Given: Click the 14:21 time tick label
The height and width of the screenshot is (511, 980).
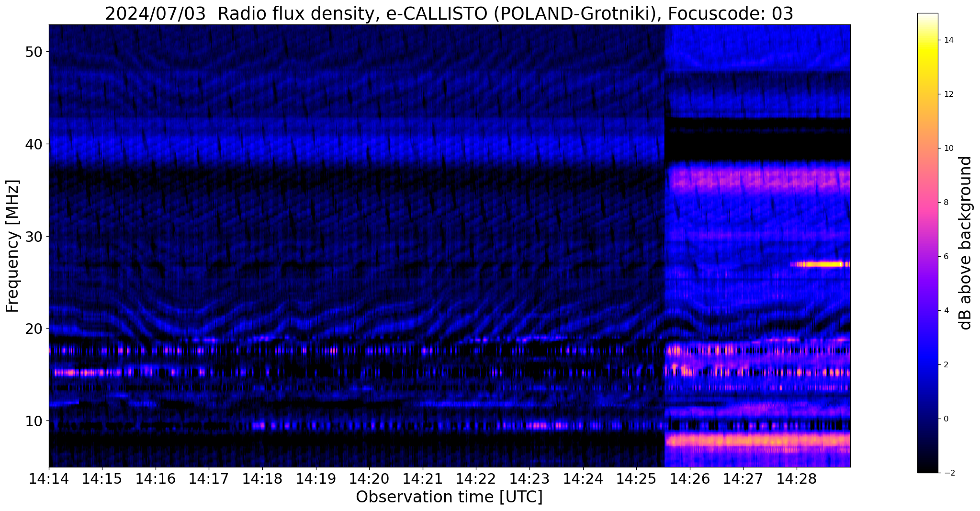Looking at the screenshot, I should [423, 478].
